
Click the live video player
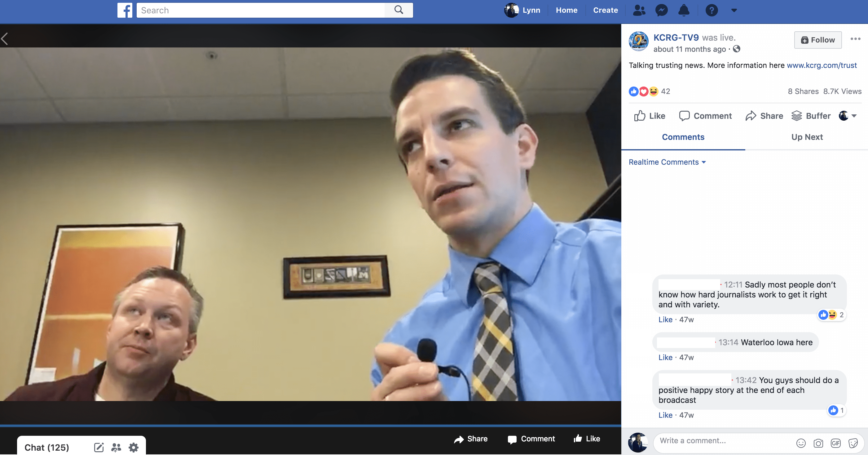310,224
